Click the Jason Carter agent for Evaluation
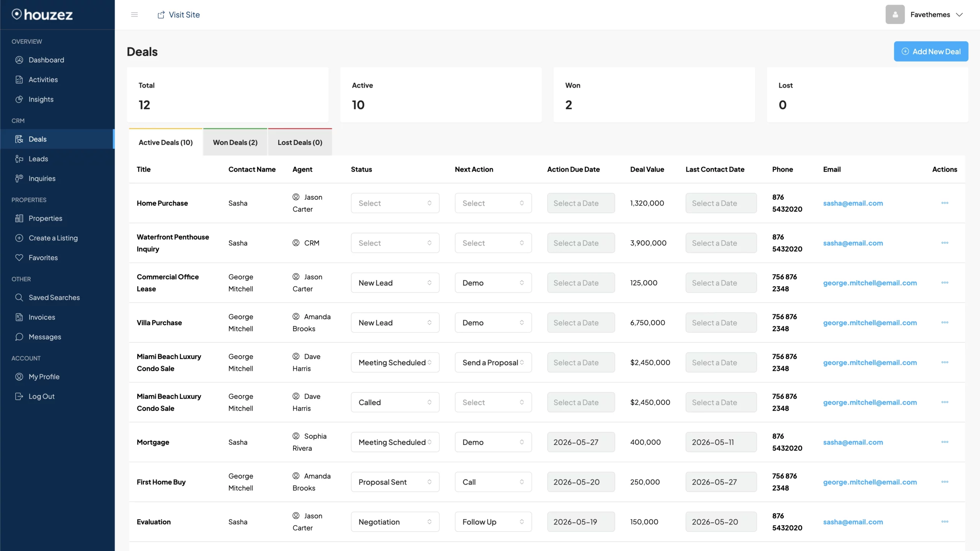 pos(308,522)
